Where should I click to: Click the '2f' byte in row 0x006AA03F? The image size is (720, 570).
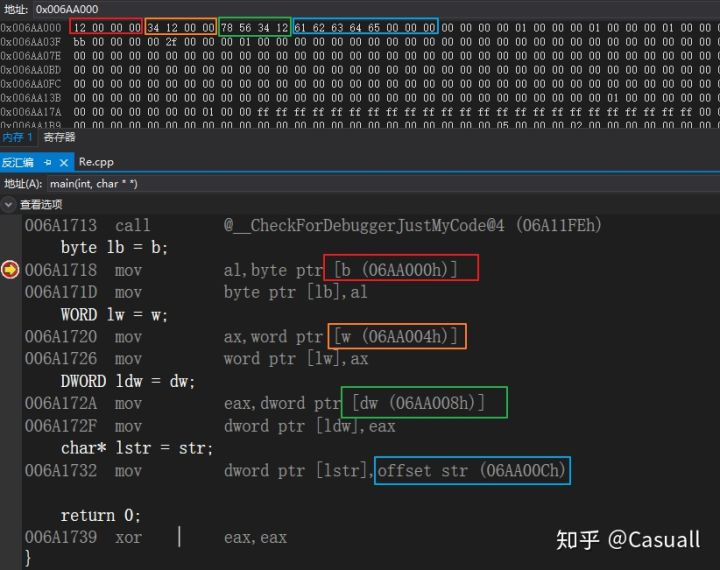pyautogui.click(x=171, y=42)
